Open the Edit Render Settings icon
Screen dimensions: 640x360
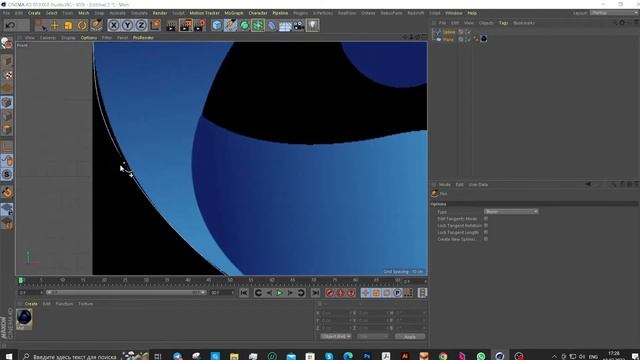click(200, 25)
